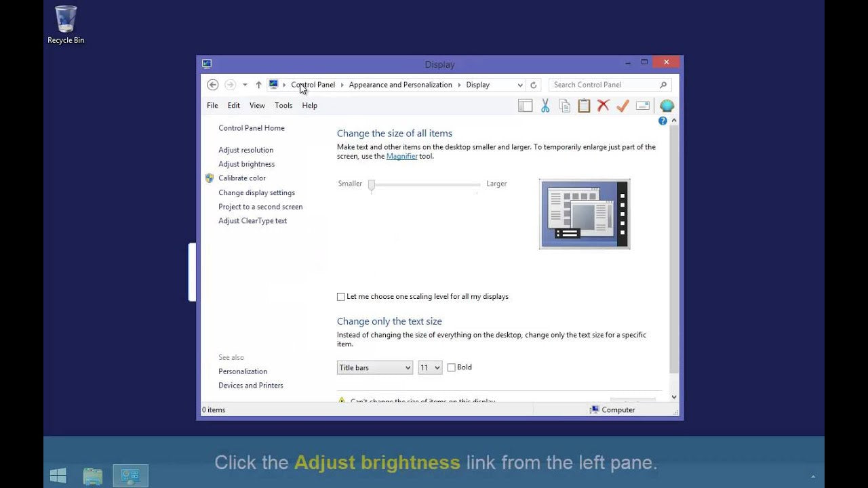Go forward with the Forward arrow button
This screenshot has height=488, width=868.
click(x=230, y=85)
